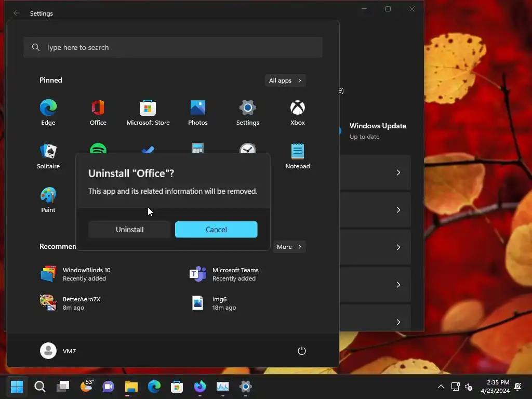Launch Microsoft Store from pinned apps
This screenshot has width=532, height=399.
coord(148,113)
